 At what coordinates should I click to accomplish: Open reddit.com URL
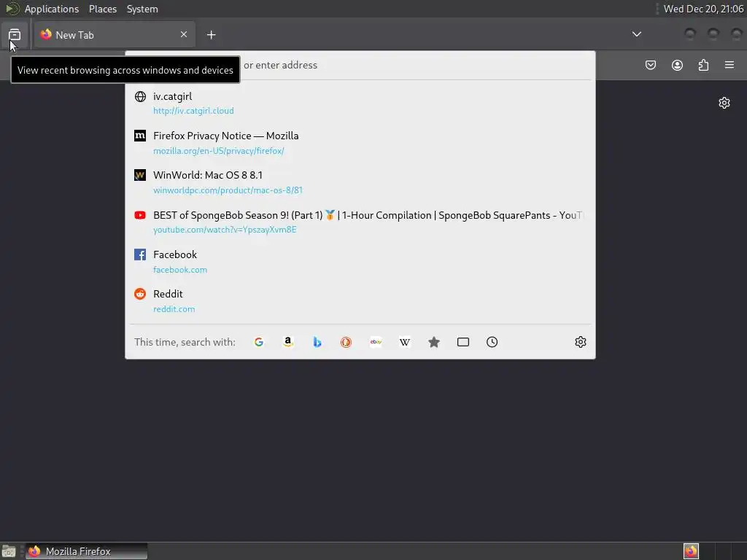point(174,309)
